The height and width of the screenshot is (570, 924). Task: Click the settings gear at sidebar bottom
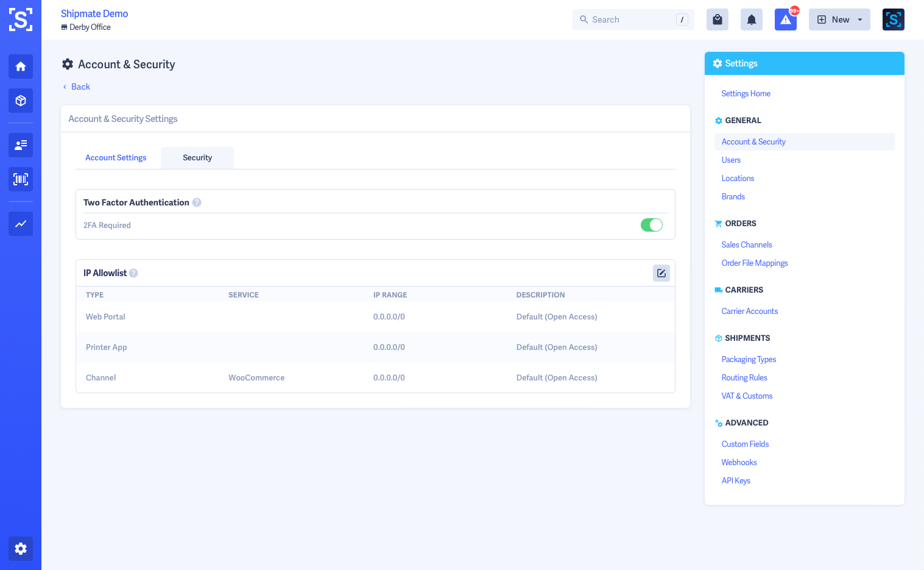[x=21, y=549]
